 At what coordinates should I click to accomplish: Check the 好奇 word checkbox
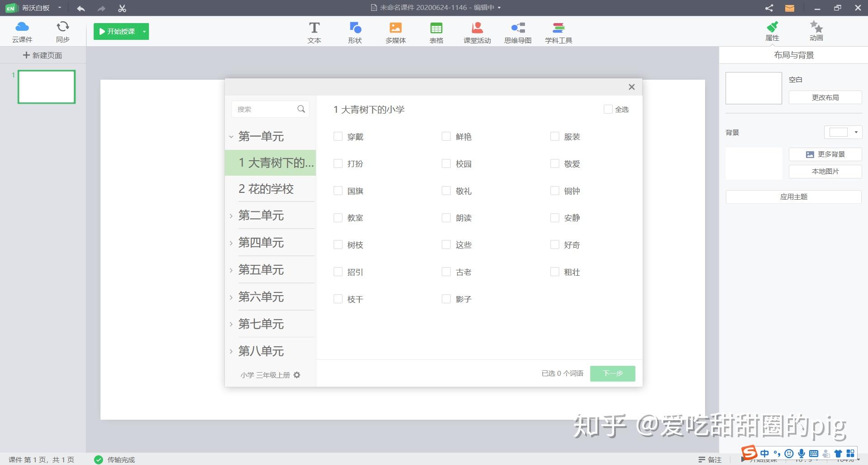[x=555, y=244]
